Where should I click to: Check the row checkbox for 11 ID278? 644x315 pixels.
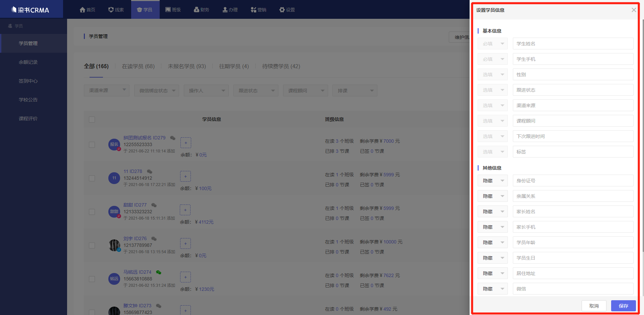coord(92,178)
